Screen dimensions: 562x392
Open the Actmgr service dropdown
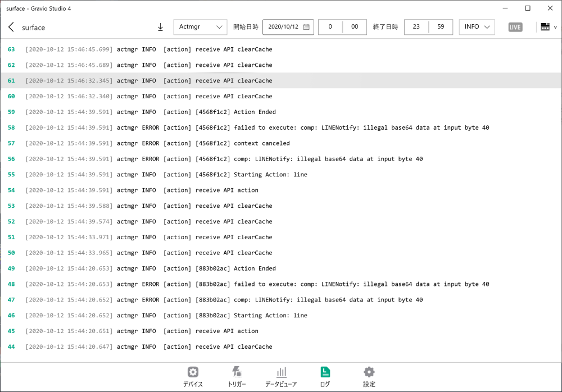tap(200, 26)
